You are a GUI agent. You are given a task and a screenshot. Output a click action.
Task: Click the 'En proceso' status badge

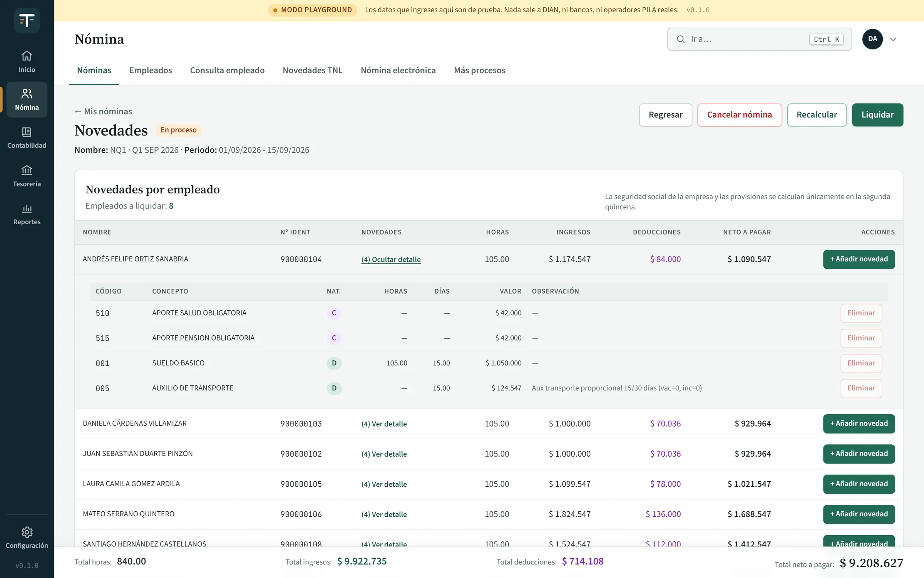pos(178,130)
